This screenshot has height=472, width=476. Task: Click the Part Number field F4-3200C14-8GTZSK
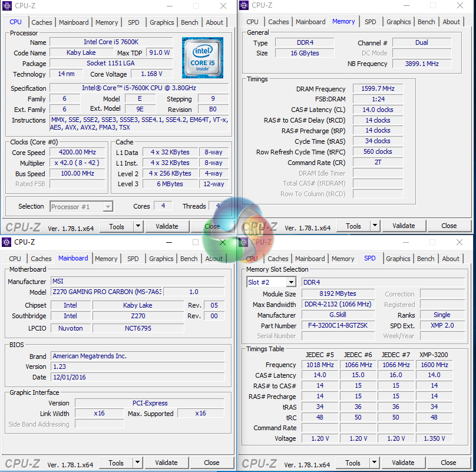338,326
